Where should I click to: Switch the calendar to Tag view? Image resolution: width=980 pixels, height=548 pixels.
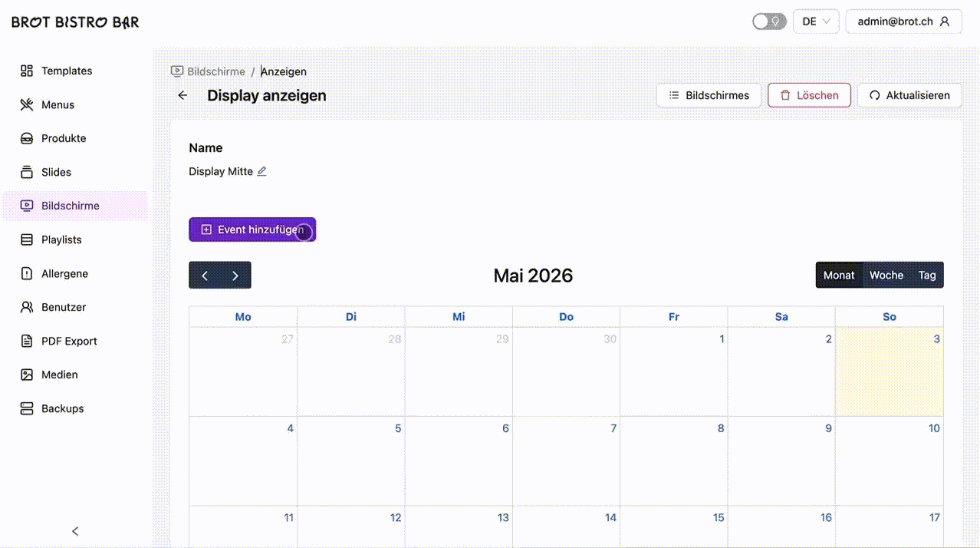927,275
